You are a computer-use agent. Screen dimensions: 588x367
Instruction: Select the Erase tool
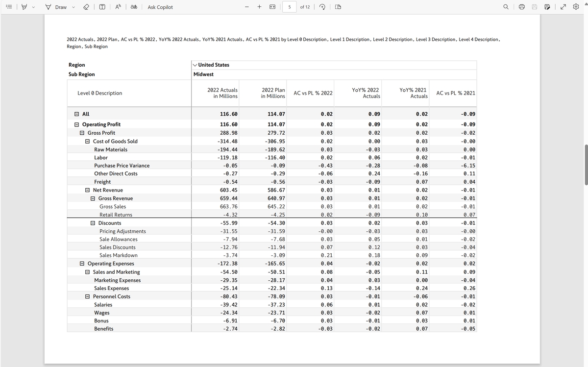click(85, 7)
